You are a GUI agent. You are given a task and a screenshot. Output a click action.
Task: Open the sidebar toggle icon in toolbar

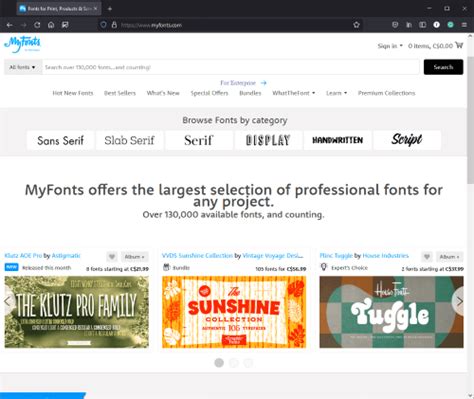click(423, 25)
